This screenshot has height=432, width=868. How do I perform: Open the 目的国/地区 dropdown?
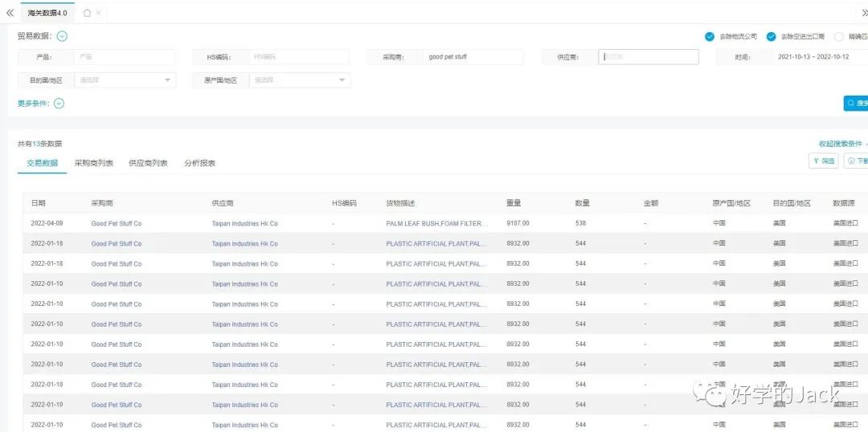[x=125, y=80]
